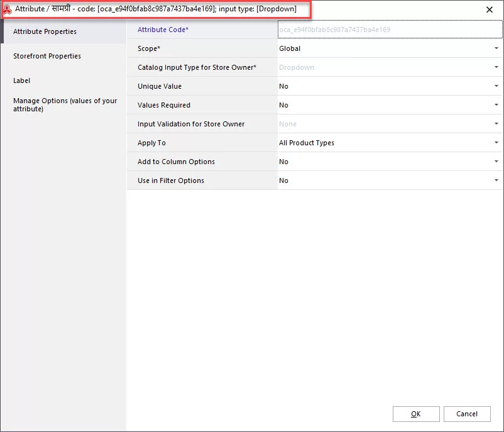Open the Scope dropdown arrow
Screen dimensions: 504x432
click(496, 48)
